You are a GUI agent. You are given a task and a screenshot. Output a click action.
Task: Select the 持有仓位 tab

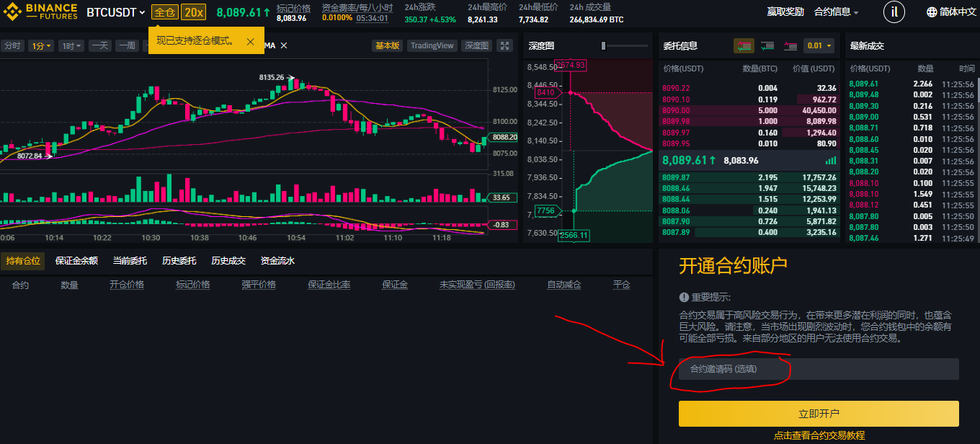click(22, 261)
